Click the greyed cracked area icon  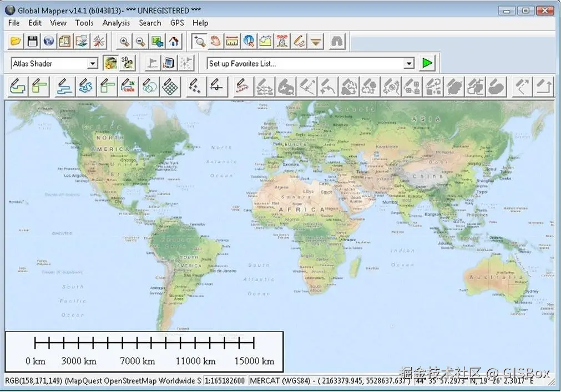coord(349,87)
